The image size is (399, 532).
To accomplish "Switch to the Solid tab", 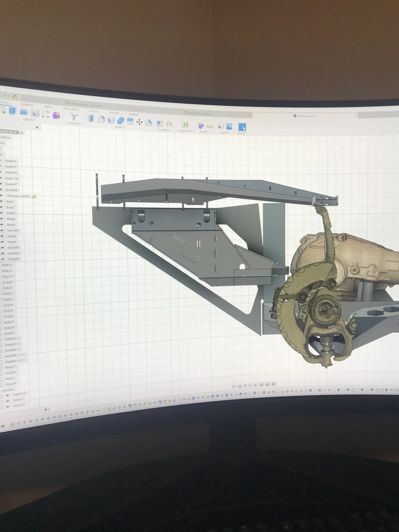I will 4,102.
